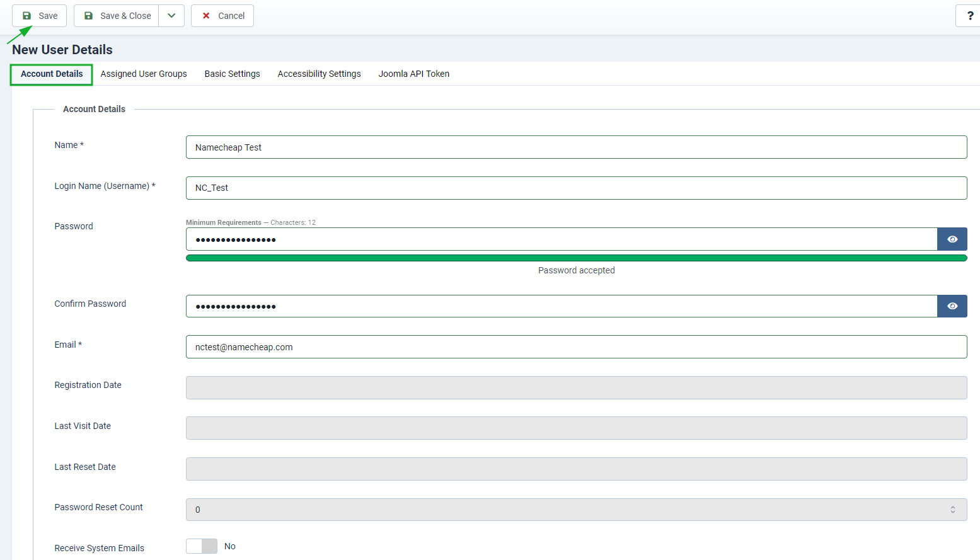Expand the Save & Close dropdown arrow
This screenshot has width=980, height=560.
(171, 16)
